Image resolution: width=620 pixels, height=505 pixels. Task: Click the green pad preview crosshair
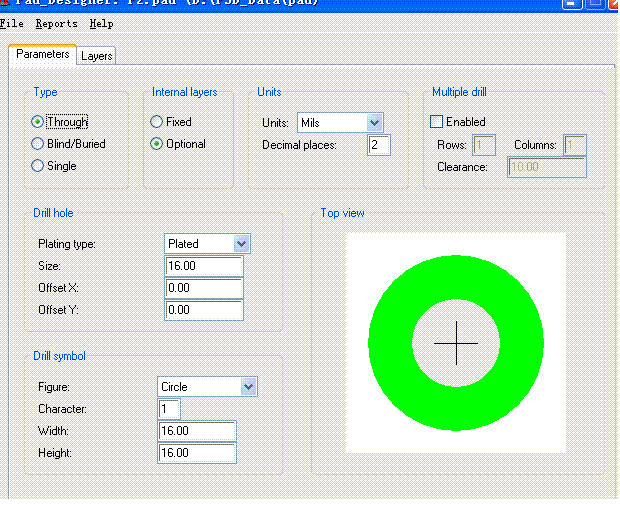click(456, 342)
